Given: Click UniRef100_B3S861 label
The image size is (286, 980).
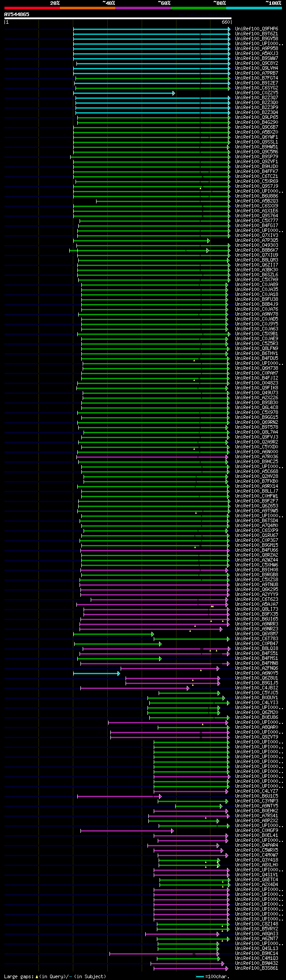Looking at the screenshot, I should click(257, 968).
